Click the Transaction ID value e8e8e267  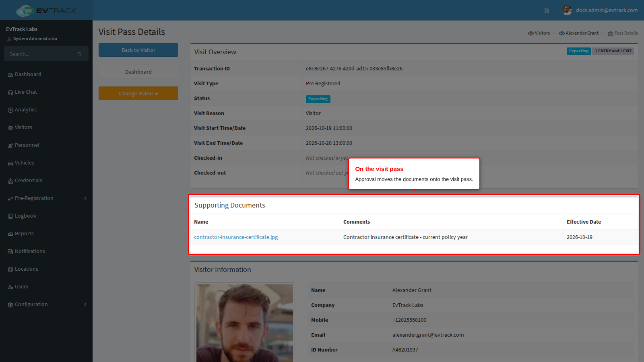coord(354,69)
